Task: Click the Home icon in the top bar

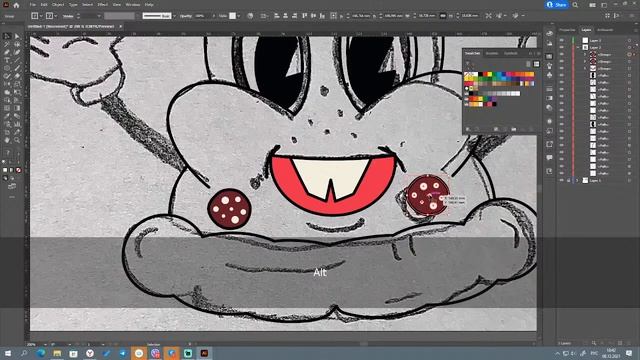Action: (16, 5)
